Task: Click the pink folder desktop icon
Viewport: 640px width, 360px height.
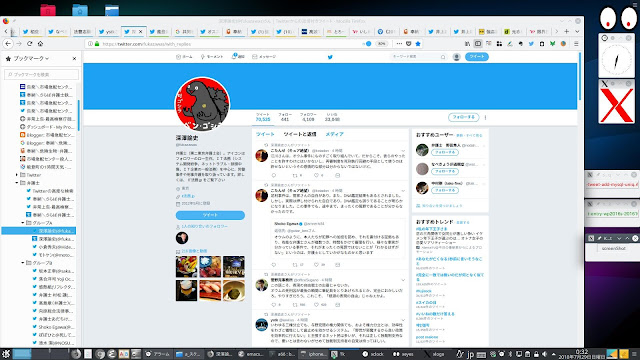Action: (48, 10)
